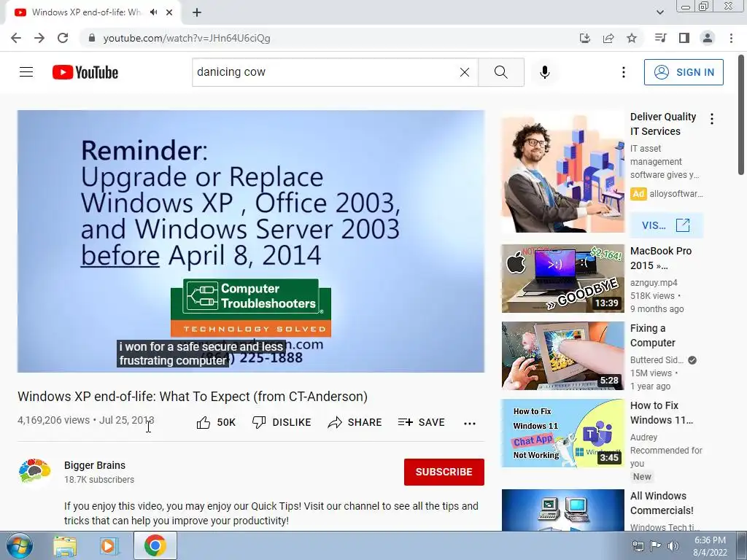Open Chrome profile avatar
This screenshot has width=747, height=560.
708,38
